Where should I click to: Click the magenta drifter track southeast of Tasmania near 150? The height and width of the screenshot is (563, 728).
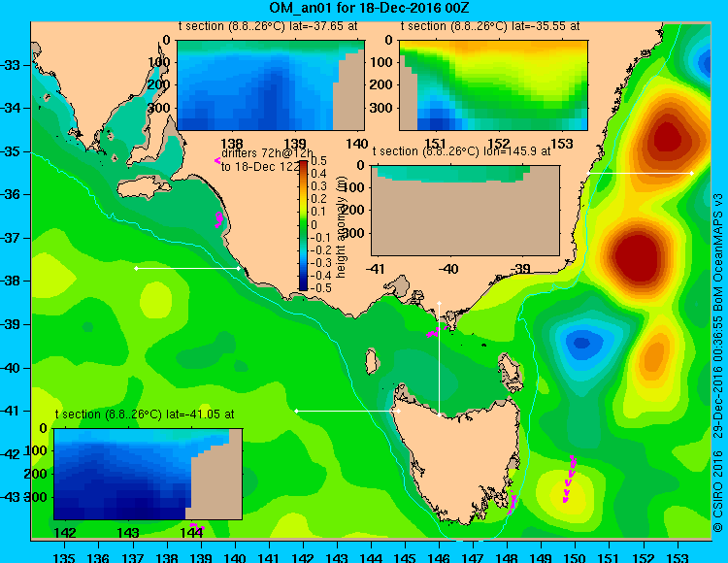[x=569, y=479]
